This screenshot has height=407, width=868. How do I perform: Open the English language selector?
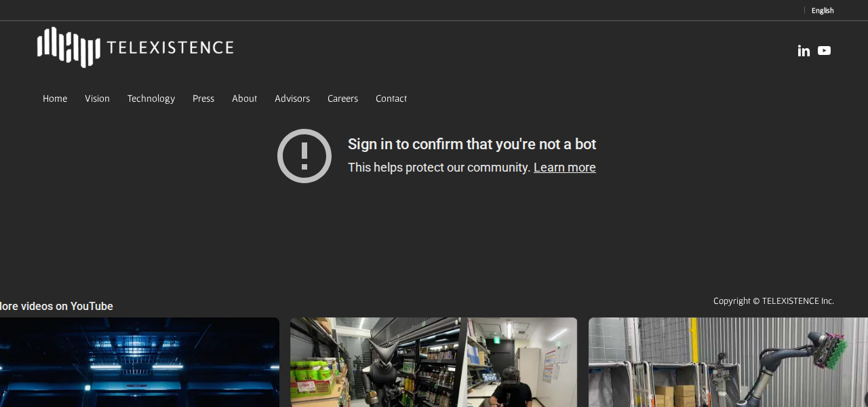pos(822,10)
